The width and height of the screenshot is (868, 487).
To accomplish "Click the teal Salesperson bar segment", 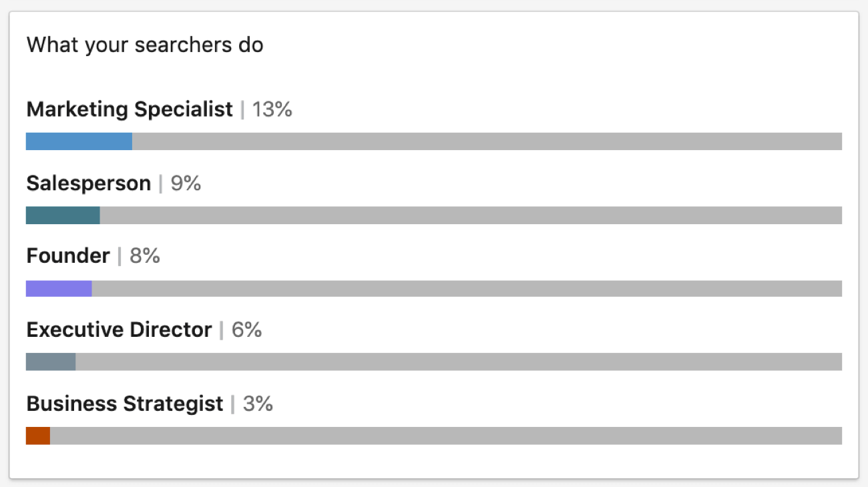I will 63,215.
